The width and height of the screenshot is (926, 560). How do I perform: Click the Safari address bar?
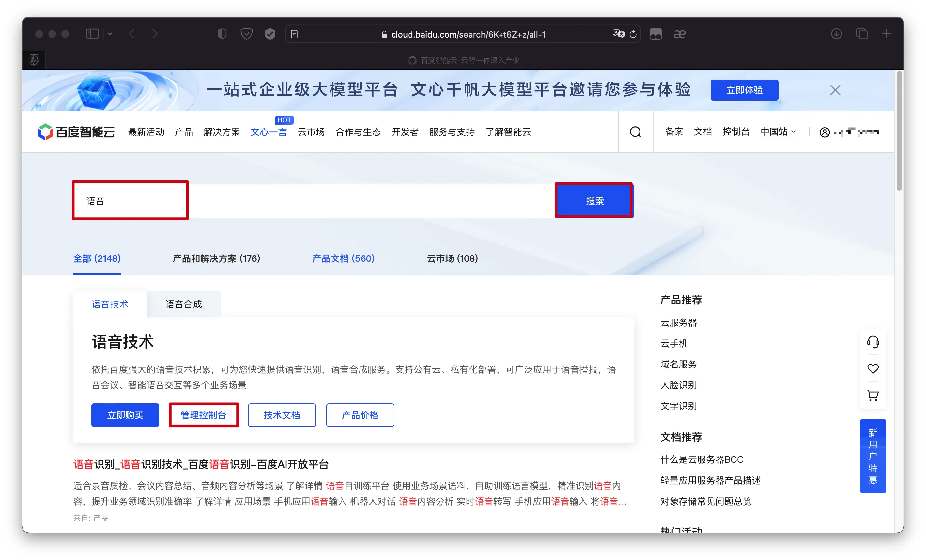tap(463, 34)
